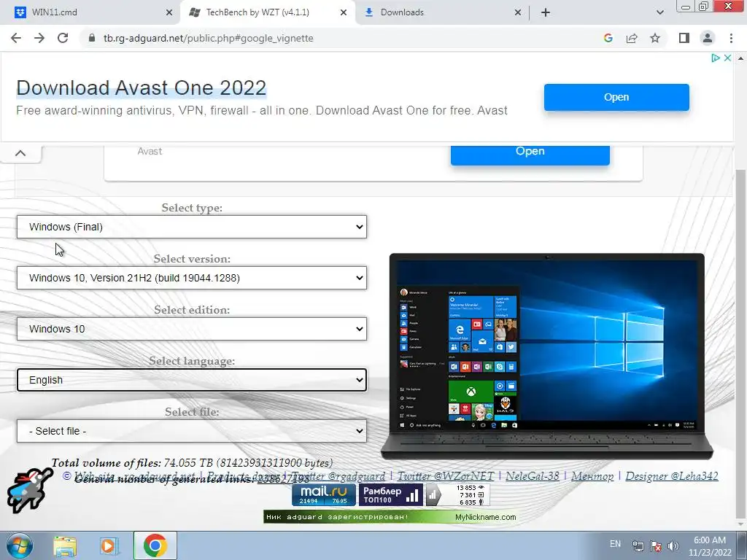747x560 pixels.
Task: Open the Chrome profile avatar
Action: 708,38
